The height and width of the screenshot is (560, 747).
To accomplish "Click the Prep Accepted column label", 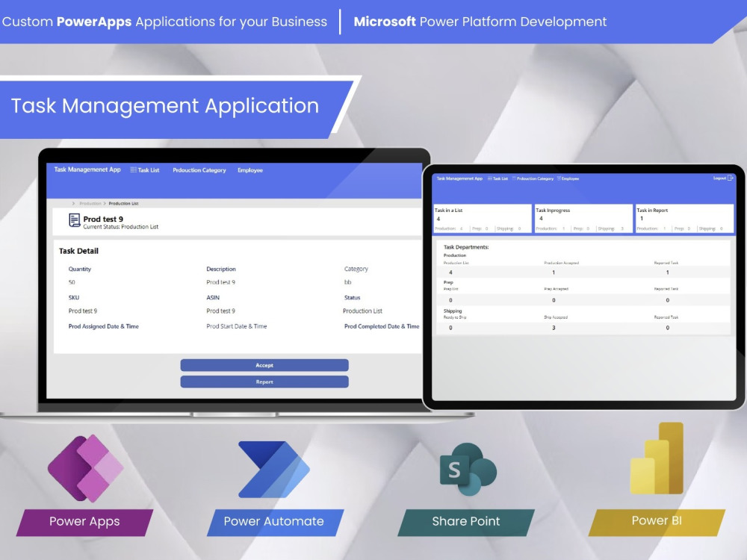I will 556,289.
